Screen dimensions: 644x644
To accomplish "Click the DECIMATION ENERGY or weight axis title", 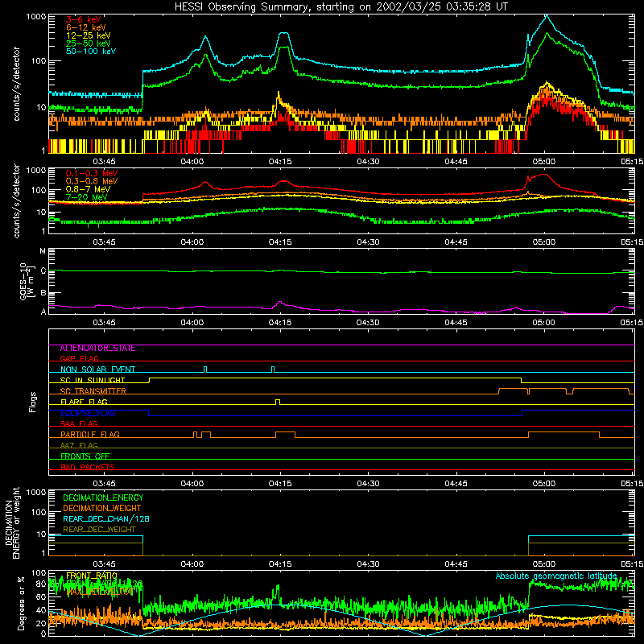I will [x=12, y=522].
